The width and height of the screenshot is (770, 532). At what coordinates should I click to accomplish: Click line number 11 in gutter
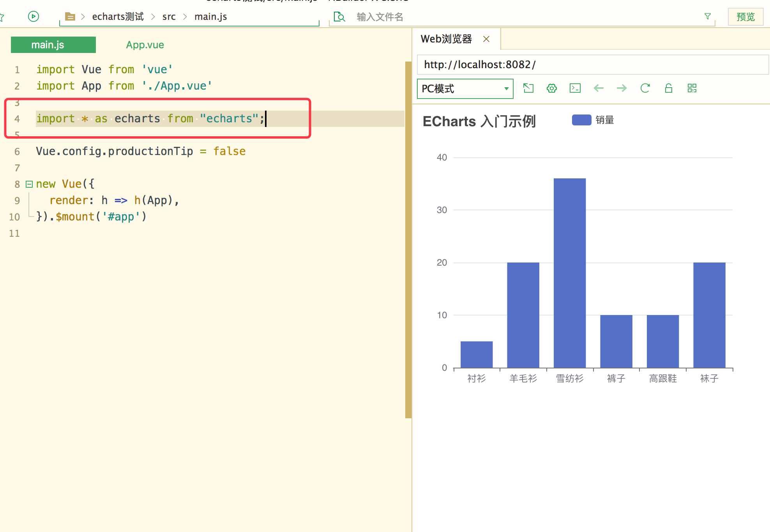[14, 233]
